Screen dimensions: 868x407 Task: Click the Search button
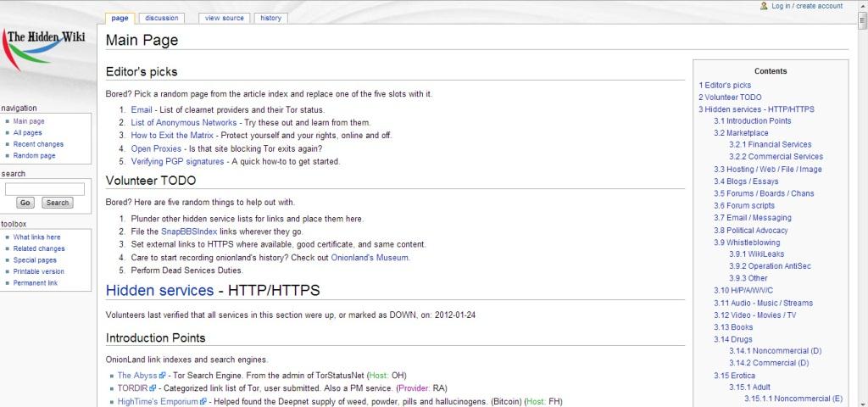(x=57, y=203)
